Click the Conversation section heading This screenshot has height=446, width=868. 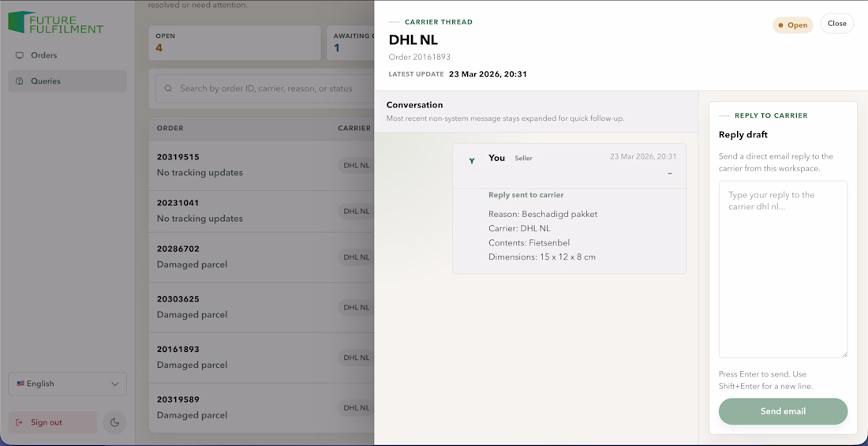tap(414, 105)
